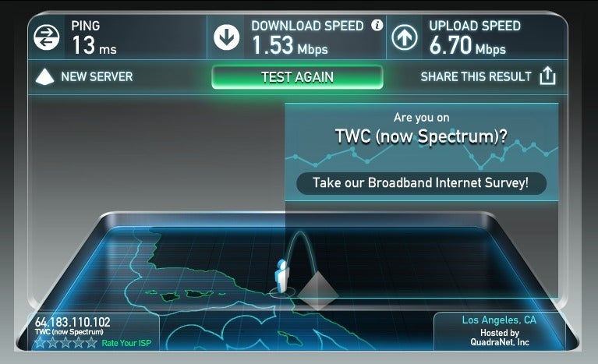The height and width of the screenshot is (364, 598).
Task: Click the IP address 64.183.110.102
Action: point(73,322)
